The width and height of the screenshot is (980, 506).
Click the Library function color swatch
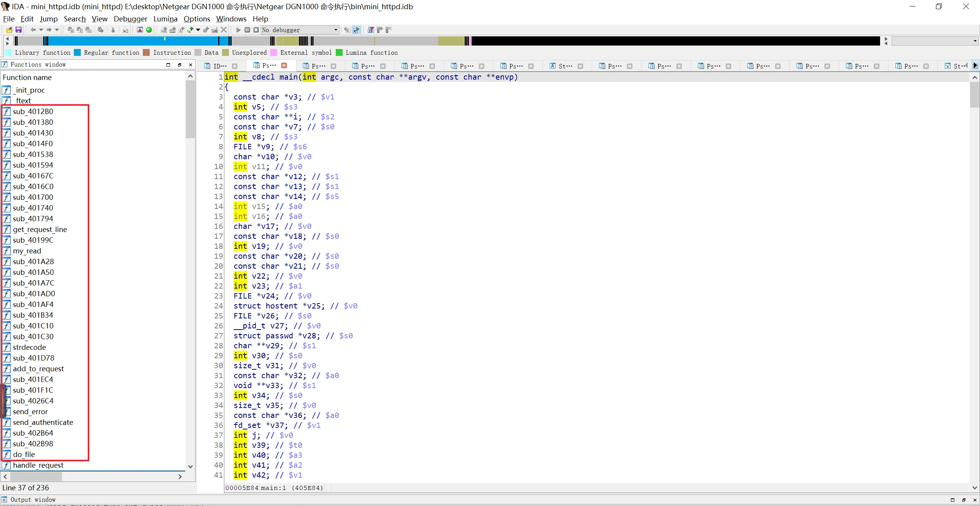coord(8,52)
